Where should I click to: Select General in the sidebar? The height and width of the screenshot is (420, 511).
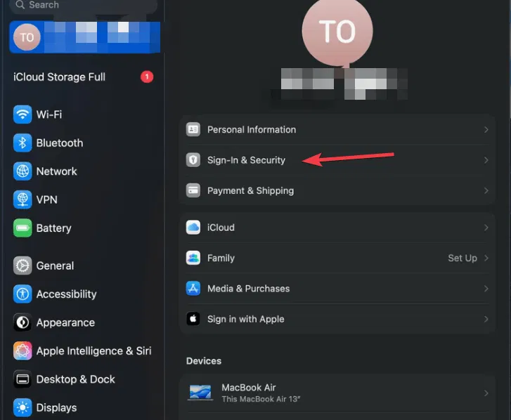[55, 265]
